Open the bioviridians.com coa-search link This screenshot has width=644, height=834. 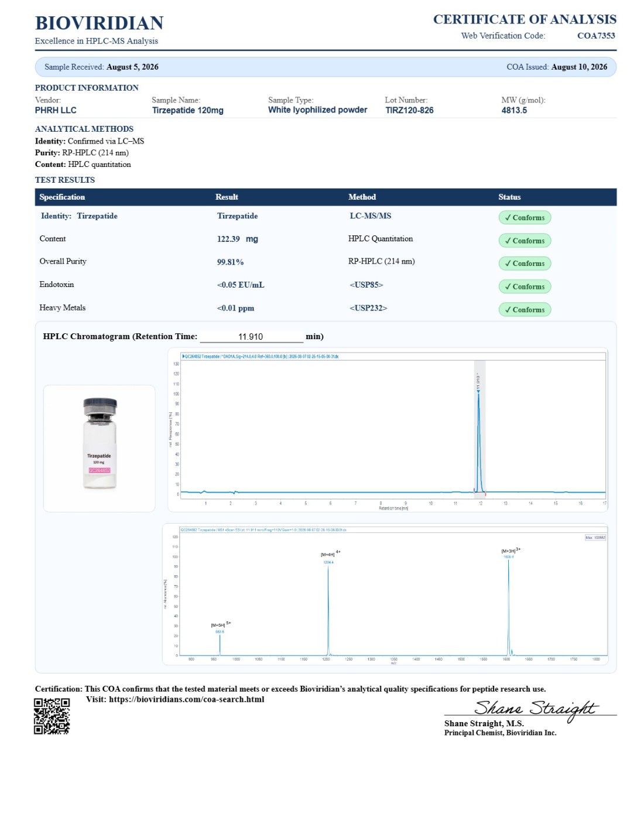click(186, 699)
